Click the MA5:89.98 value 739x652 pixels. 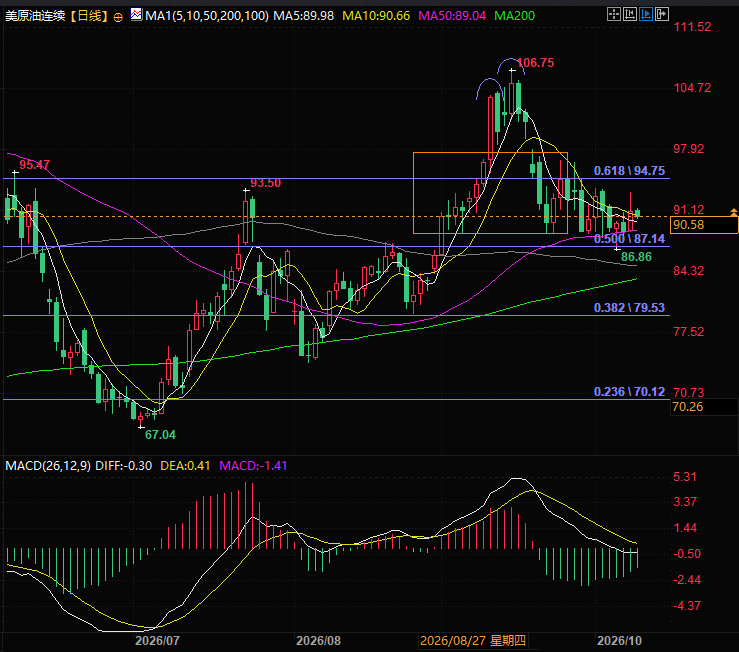(x=304, y=16)
